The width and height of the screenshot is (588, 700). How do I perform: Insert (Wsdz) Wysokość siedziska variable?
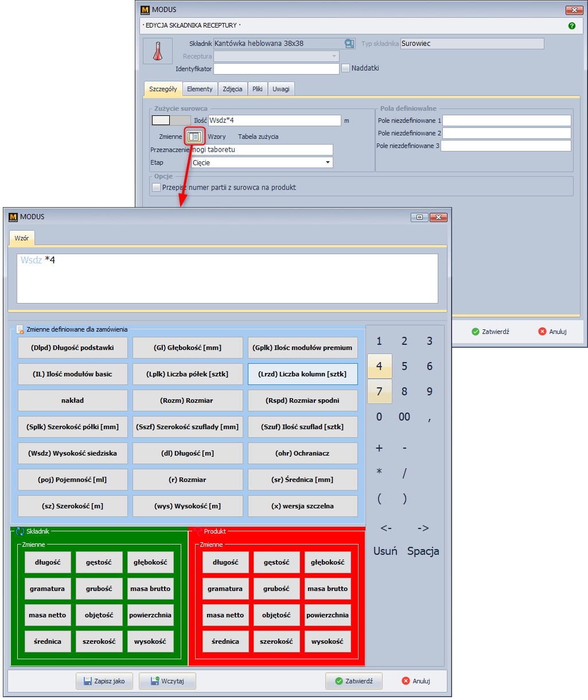(73, 453)
